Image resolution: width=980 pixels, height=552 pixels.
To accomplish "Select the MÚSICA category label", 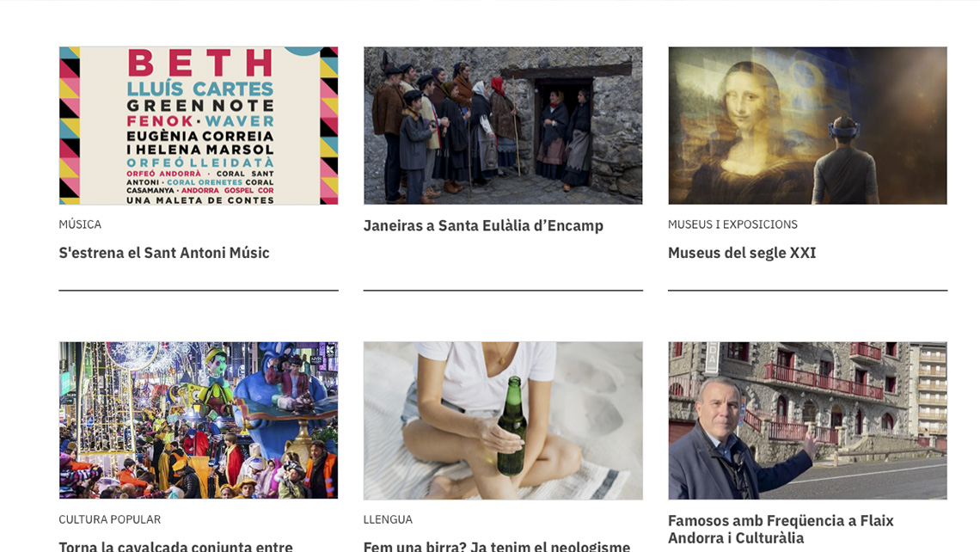I will (x=80, y=224).
